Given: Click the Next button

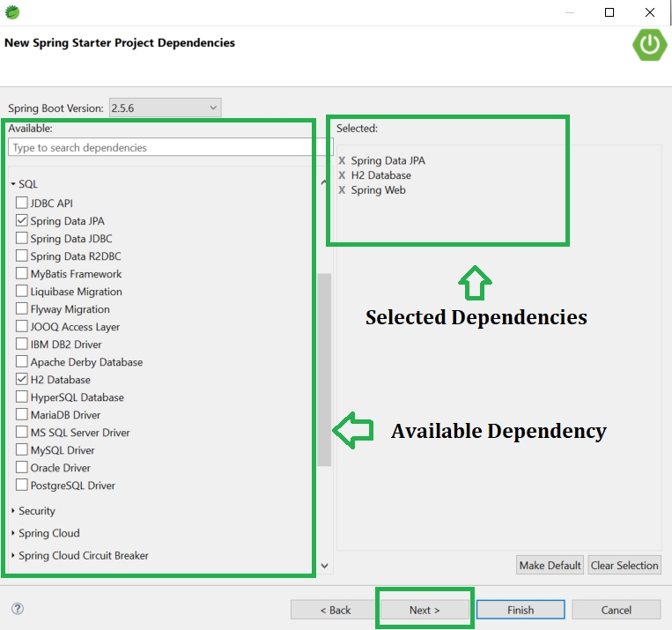Looking at the screenshot, I should [x=425, y=610].
